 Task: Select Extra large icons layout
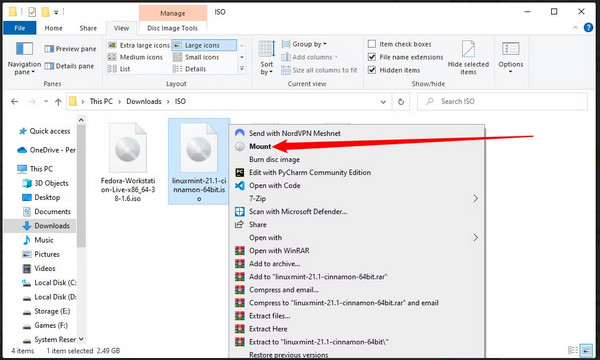[139, 45]
